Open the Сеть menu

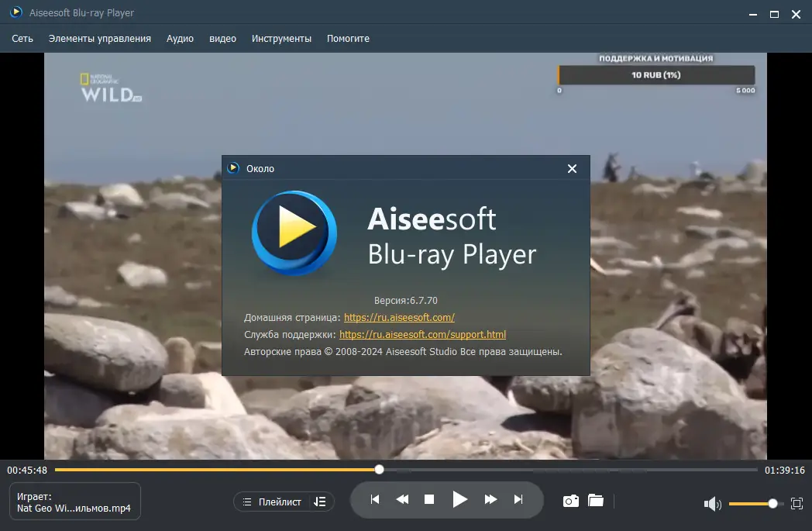point(22,38)
